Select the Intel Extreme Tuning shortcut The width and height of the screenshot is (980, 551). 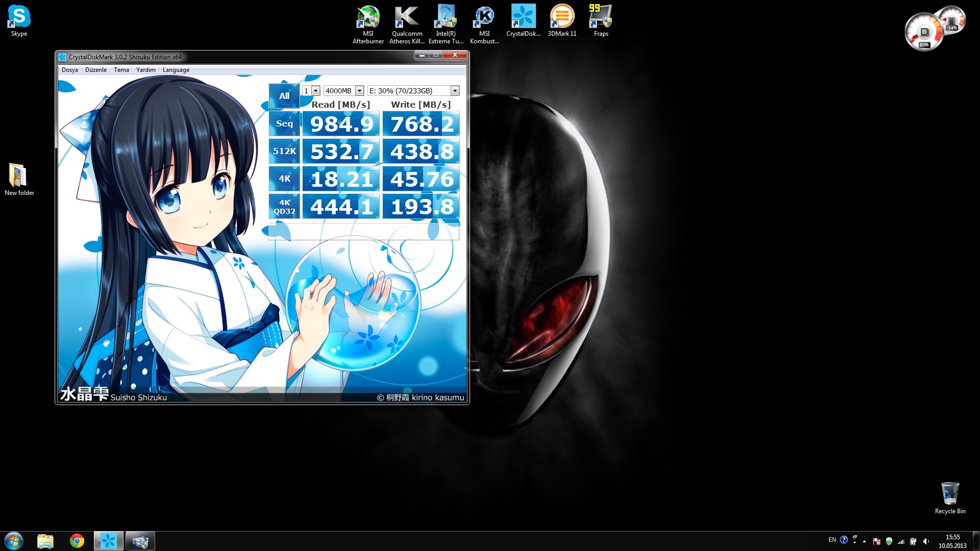pyautogui.click(x=446, y=24)
